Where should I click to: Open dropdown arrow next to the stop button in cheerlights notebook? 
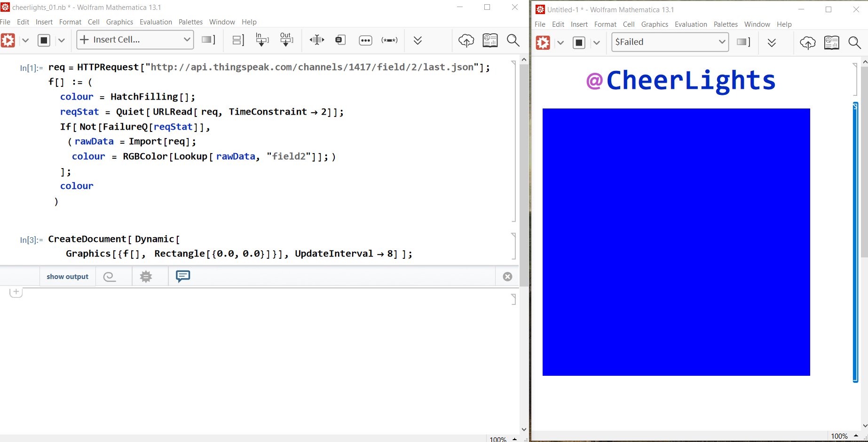[x=61, y=40]
